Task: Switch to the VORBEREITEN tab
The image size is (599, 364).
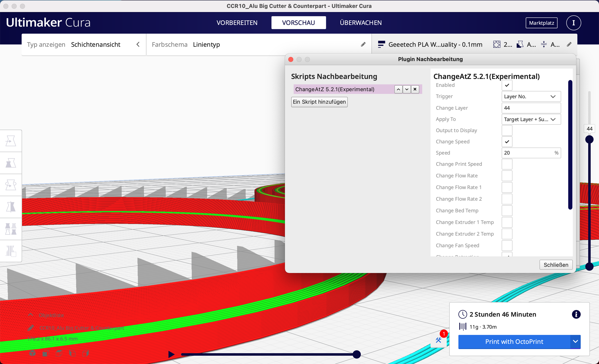Action: (x=237, y=23)
